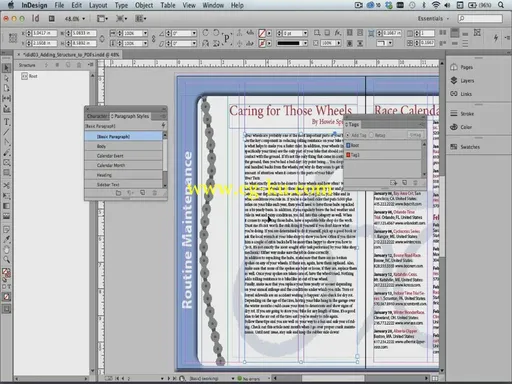This screenshot has width=512, height=384.
Task: Select the Pencil tool
Action: 6,153
